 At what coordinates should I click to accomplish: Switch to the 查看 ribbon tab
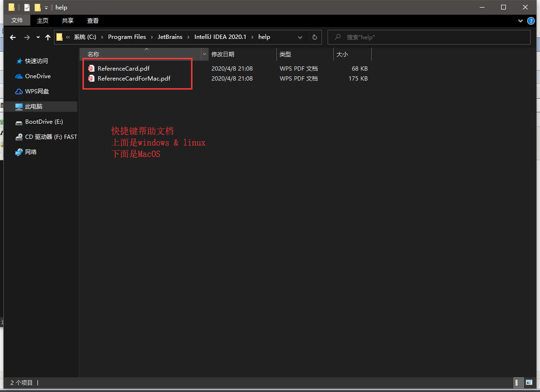93,21
